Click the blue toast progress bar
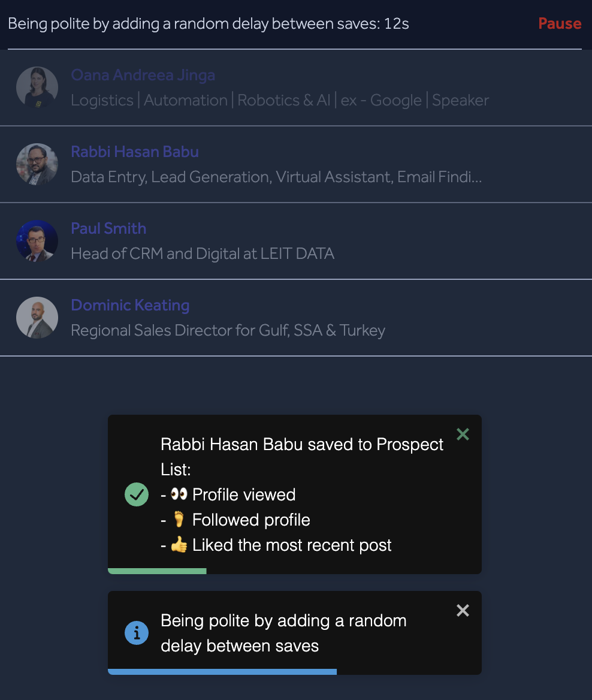Viewport: 592px width, 700px height. pyautogui.click(x=222, y=672)
